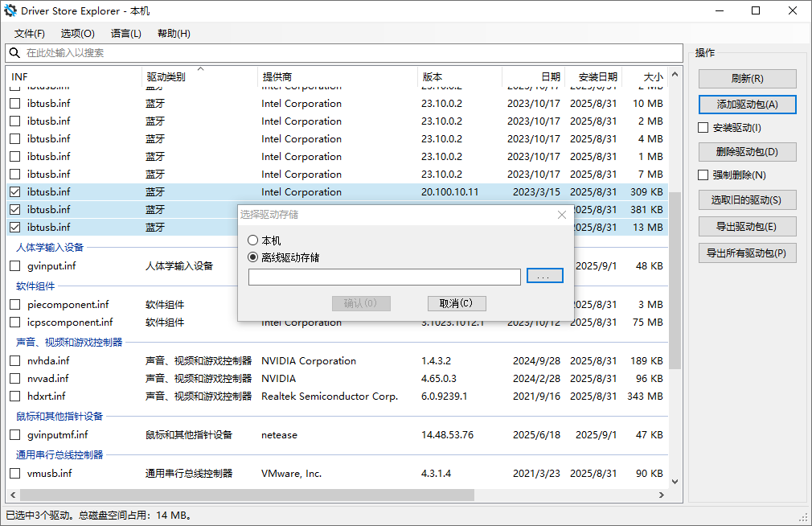Click the 刷新 button

[747, 78]
